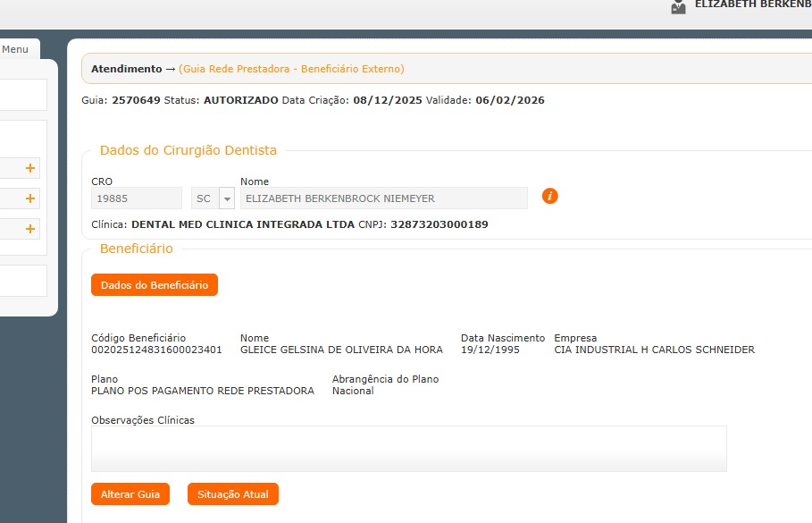
Task: Click the Observações Clínicas text area
Action: pyautogui.click(x=409, y=449)
